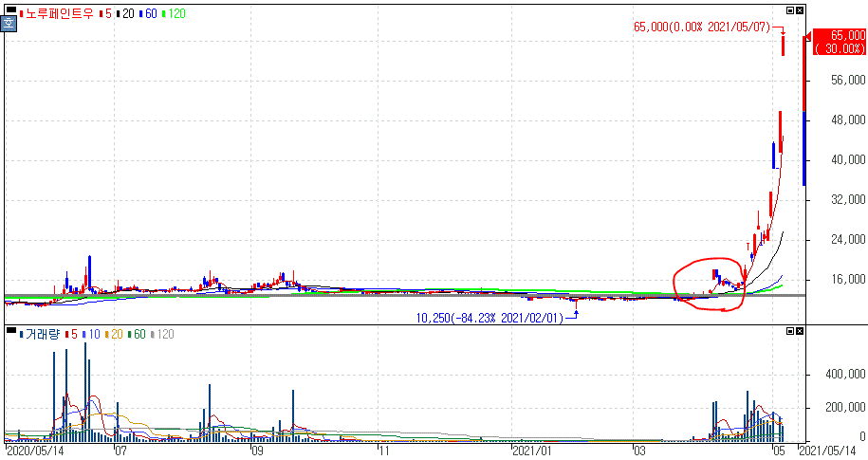This screenshot has width=868, height=460.
Task: Click the black legend toggle box in price chart
Action: [x=11, y=9]
